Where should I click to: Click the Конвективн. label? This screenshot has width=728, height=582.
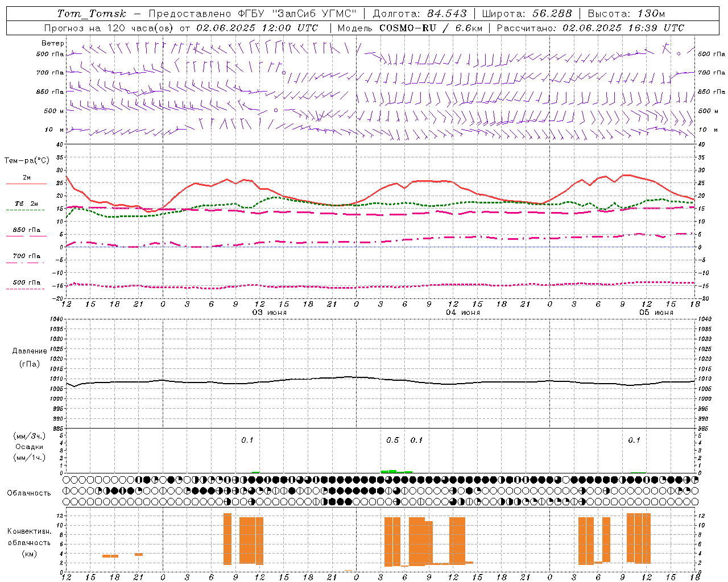[30, 531]
